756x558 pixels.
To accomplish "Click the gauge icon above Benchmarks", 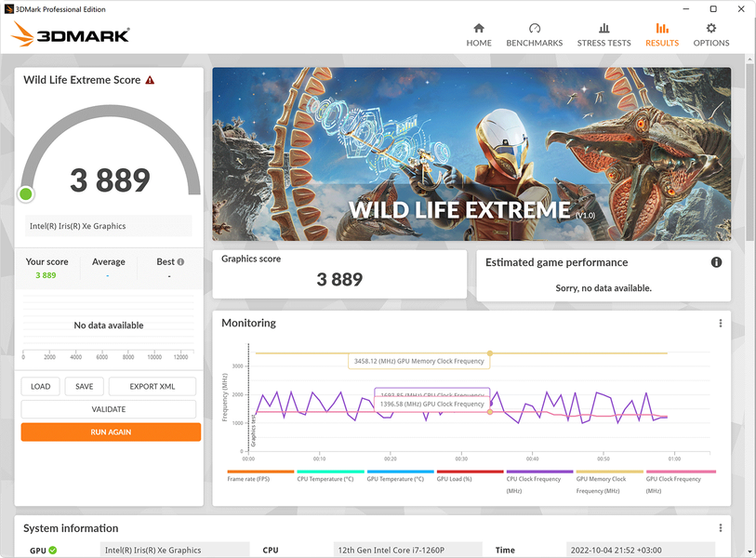I will click(x=534, y=28).
